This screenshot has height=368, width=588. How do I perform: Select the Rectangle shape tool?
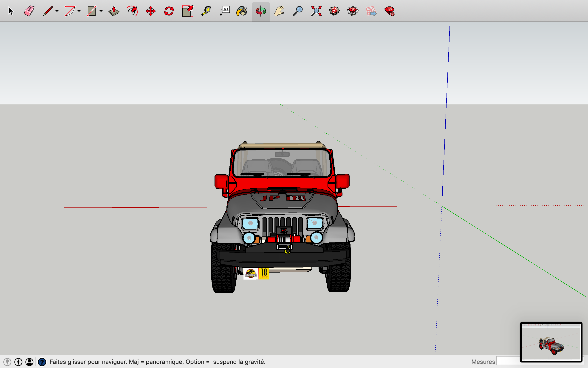92,11
